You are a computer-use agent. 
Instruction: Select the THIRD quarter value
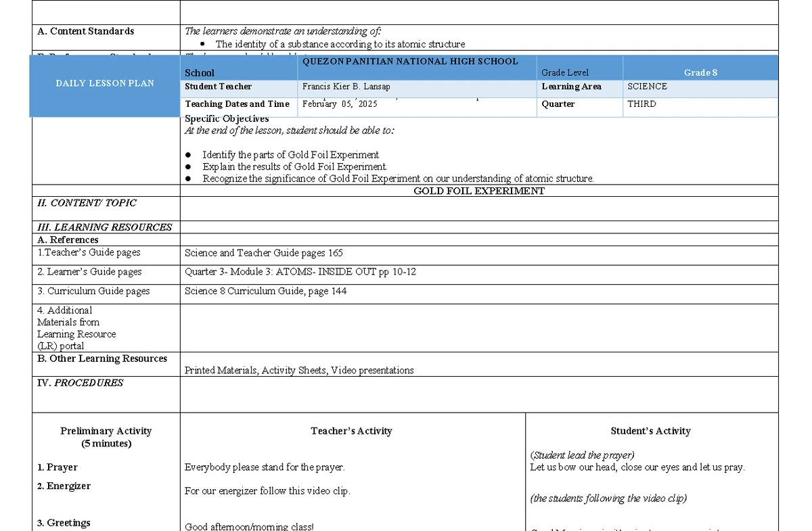point(641,104)
